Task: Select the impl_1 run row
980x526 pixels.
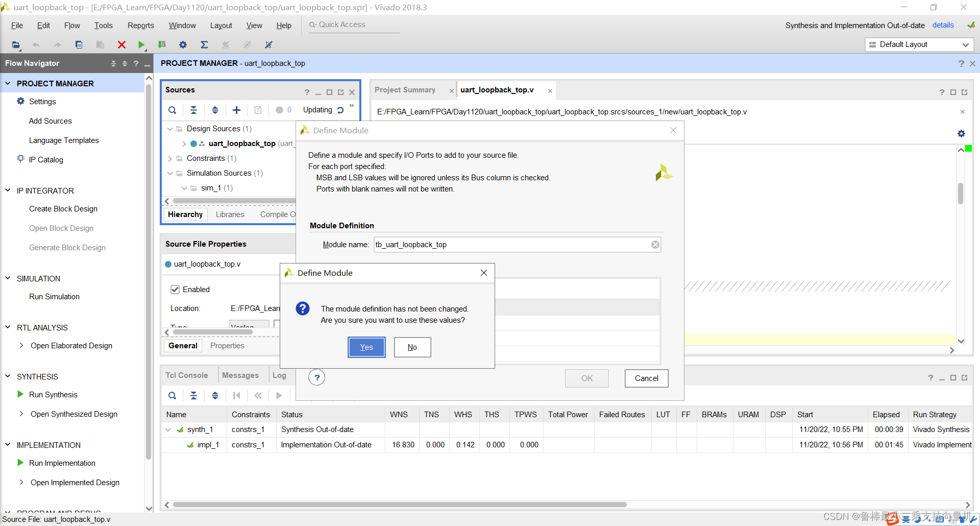Action: click(x=567, y=445)
